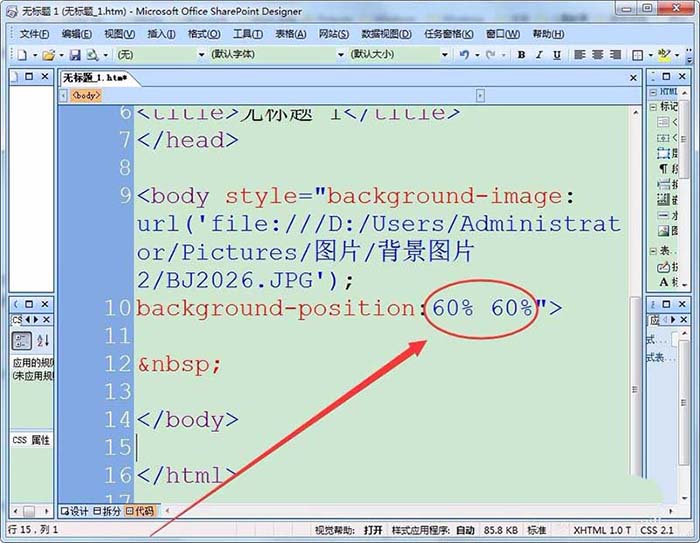Screen dimensions: 700x543
Task: Click the categorized-list icon in CSS panel
Action: (21, 341)
